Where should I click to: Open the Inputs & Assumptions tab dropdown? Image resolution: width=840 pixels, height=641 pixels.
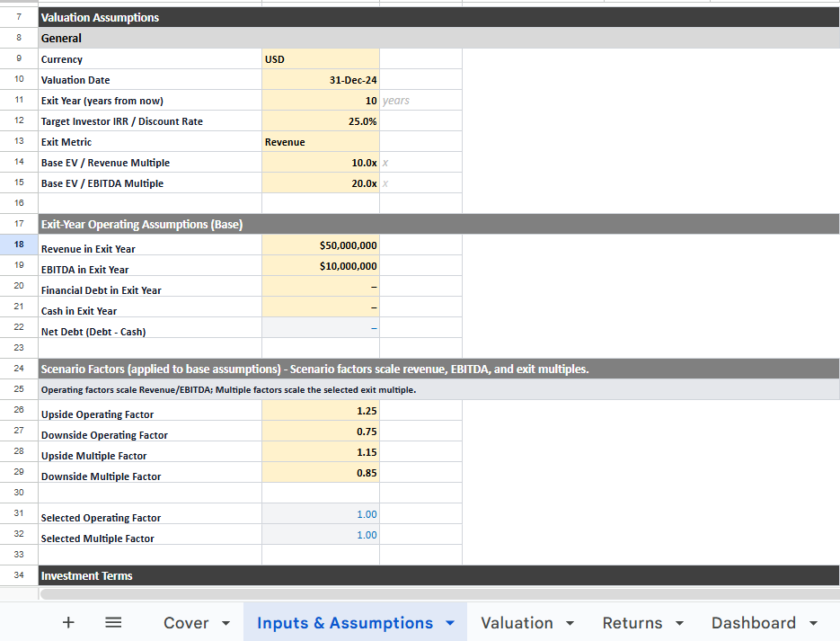coord(449,622)
